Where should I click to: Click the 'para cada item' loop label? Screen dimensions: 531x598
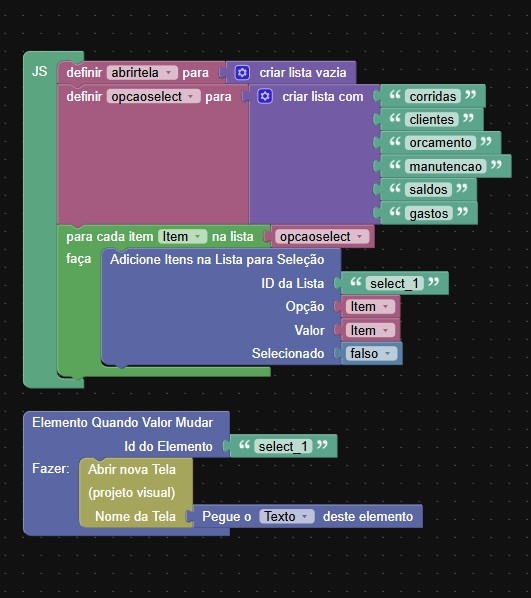(x=109, y=237)
